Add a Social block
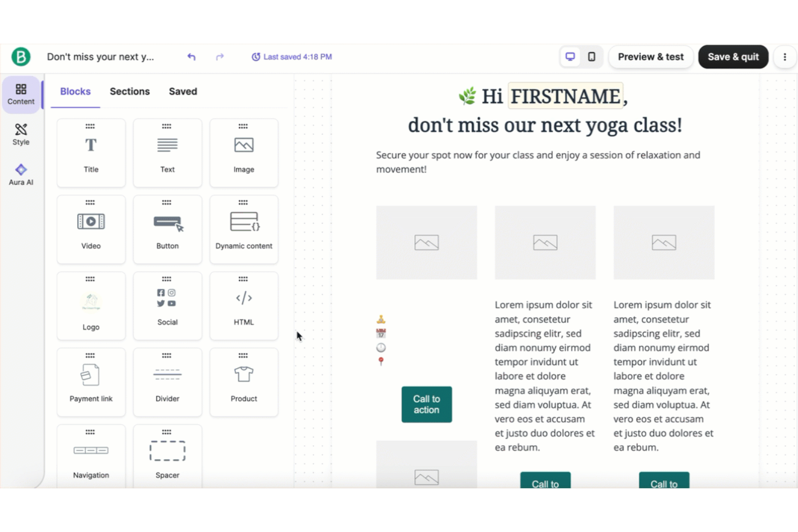This screenshot has height=532, width=798. point(167,306)
